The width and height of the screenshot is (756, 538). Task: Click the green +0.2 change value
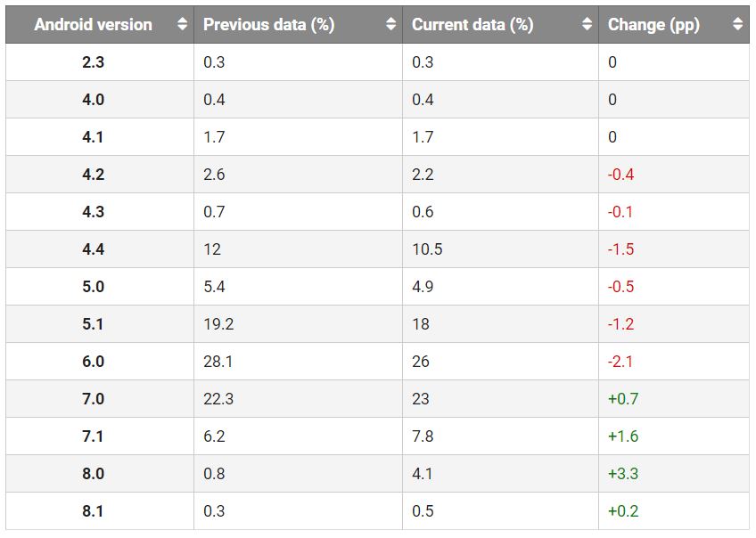tap(623, 511)
